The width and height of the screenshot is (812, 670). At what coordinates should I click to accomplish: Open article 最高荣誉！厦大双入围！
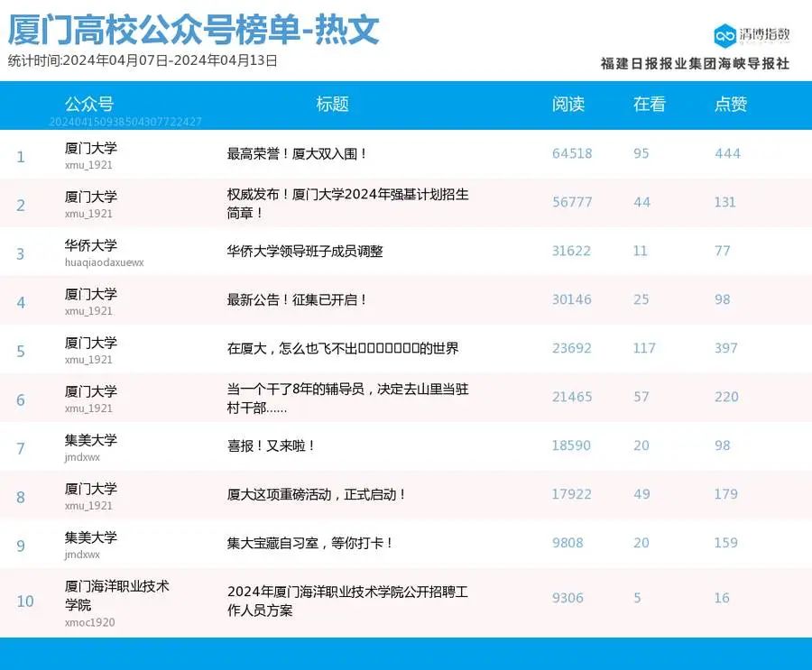point(297,154)
